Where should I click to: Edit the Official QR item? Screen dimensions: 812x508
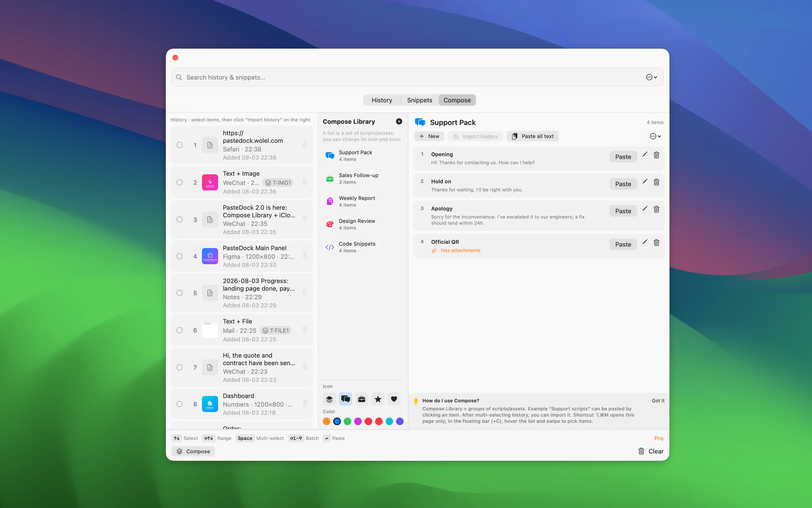pyautogui.click(x=645, y=242)
